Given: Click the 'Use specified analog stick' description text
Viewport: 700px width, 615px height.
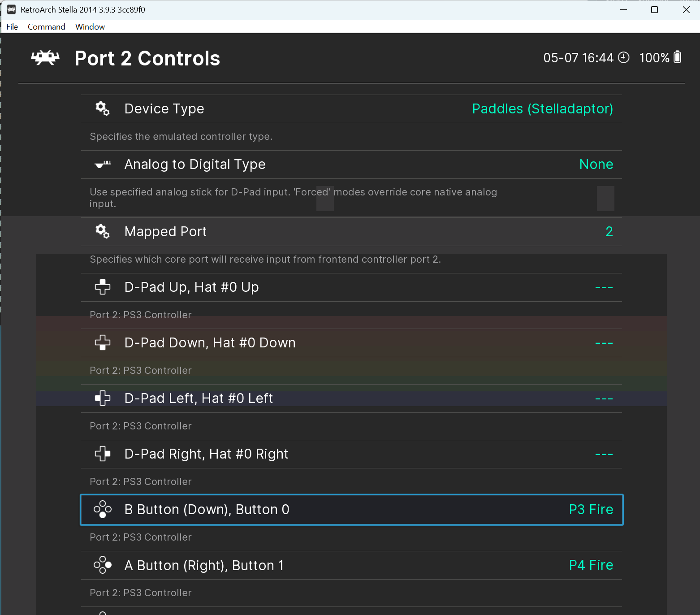Looking at the screenshot, I should coord(294,198).
